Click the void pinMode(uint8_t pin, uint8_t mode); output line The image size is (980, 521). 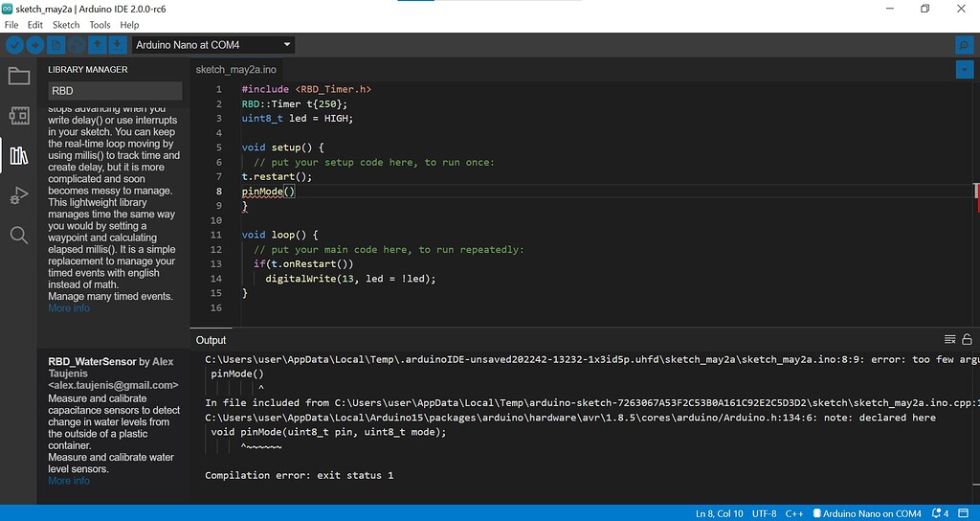point(329,432)
